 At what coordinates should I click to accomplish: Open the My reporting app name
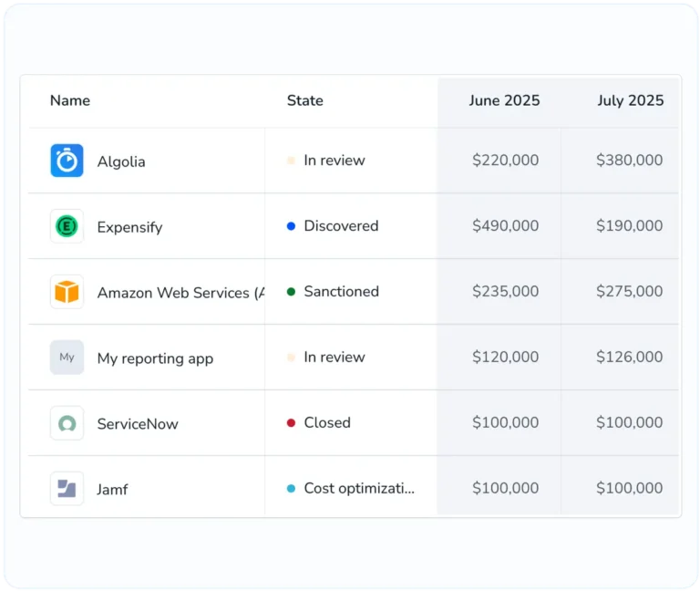tap(155, 358)
